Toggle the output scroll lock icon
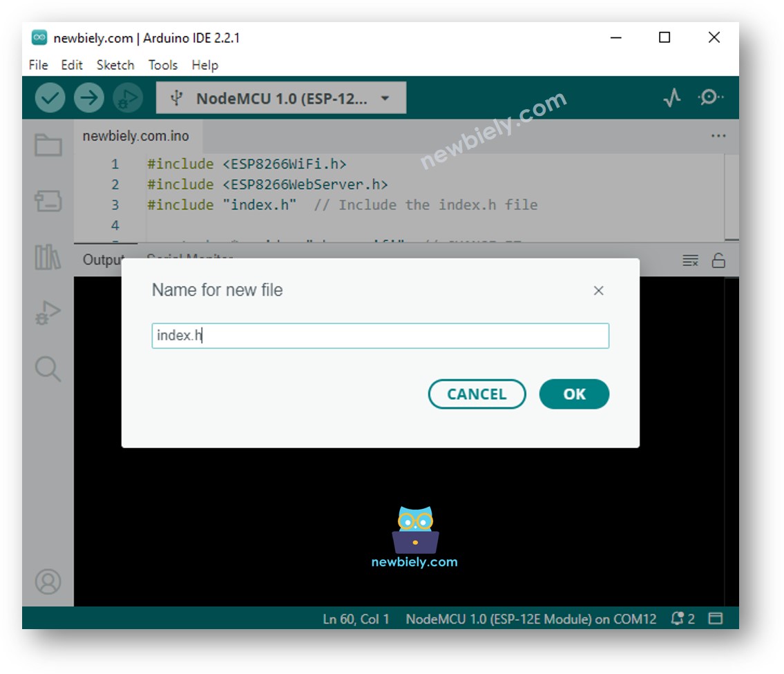Image resolution: width=784 pixels, height=674 pixels. point(718,260)
